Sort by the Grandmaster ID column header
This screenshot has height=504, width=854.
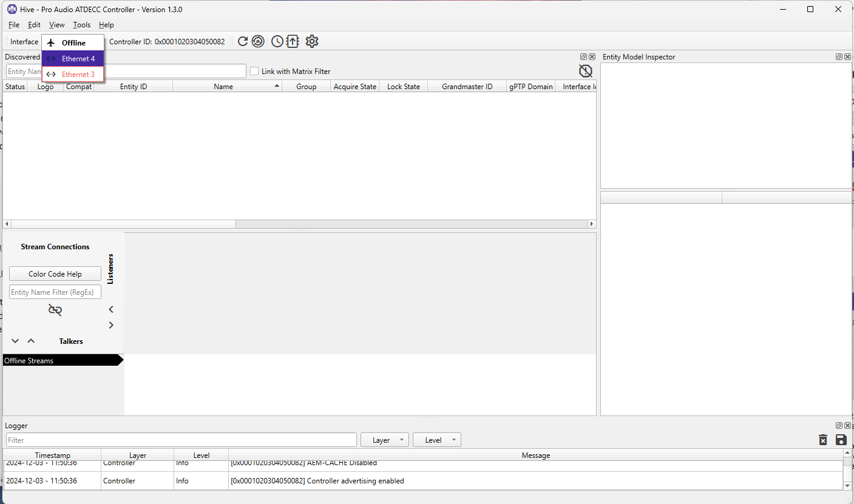click(x=467, y=87)
